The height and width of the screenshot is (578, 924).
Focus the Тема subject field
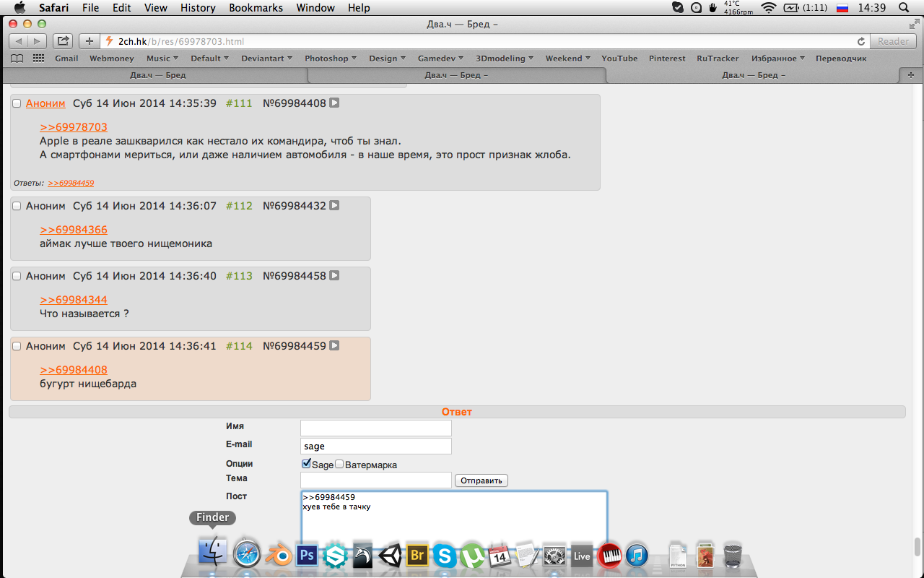tap(376, 480)
